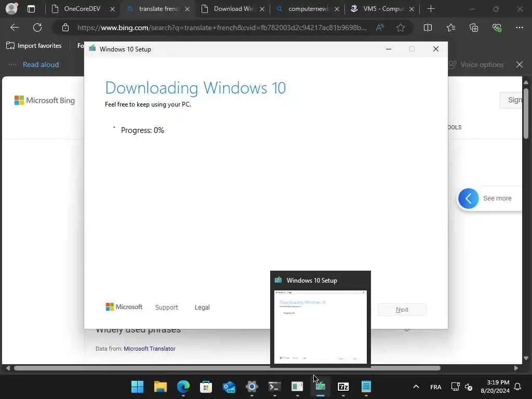Viewport: 532px width, 399px height.
Task: Open Voice options in read aloud bar
Action: point(477,64)
